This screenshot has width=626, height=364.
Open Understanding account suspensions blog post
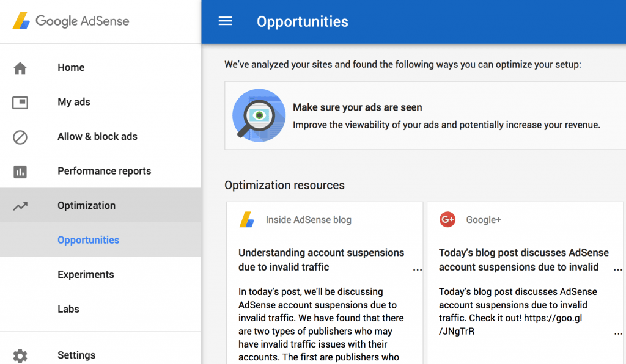click(x=321, y=260)
